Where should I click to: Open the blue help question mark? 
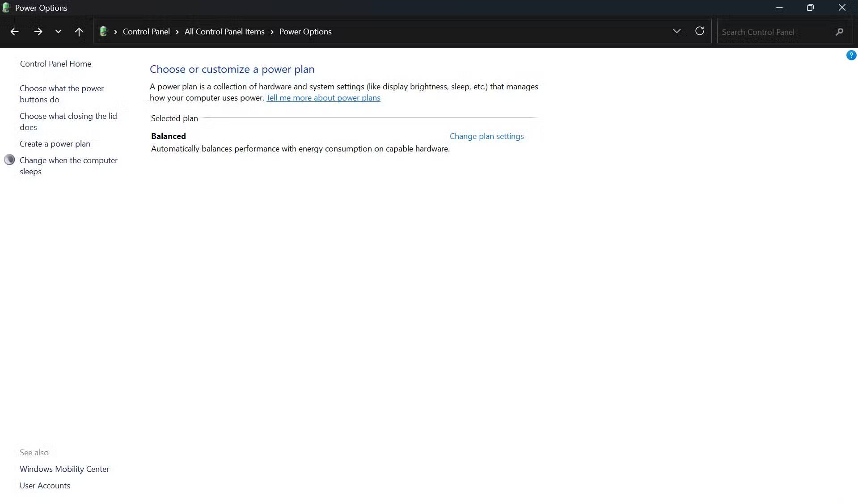tap(851, 55)
